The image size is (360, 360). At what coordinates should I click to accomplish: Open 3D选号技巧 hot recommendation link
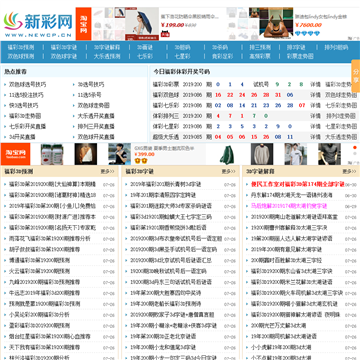(x=91, y=84)
